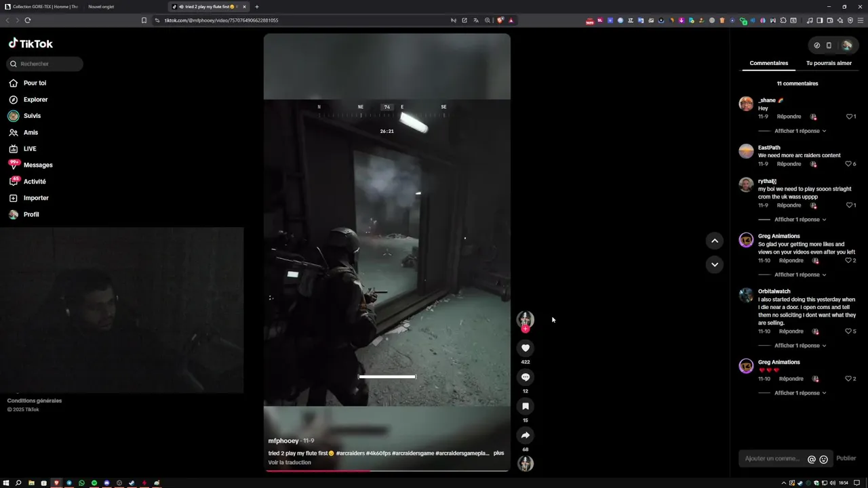Expand replies under Greg Animations' hearts comment
Image resolution: width=868 pixels, height=488 pixels.
(800, 393)
